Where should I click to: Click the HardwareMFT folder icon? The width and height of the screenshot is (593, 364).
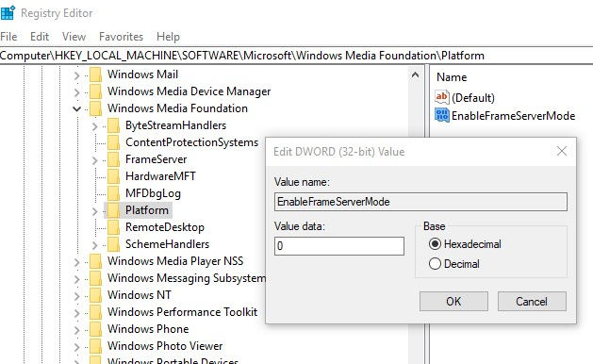coord(113,176)
